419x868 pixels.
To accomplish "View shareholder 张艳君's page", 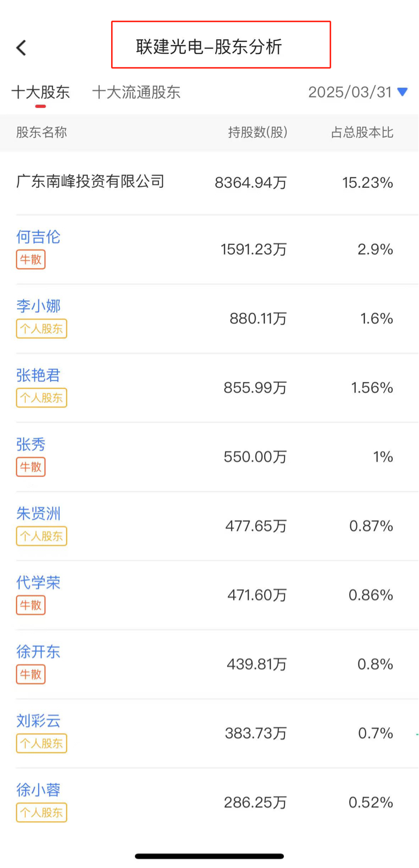I will (38, 375).
